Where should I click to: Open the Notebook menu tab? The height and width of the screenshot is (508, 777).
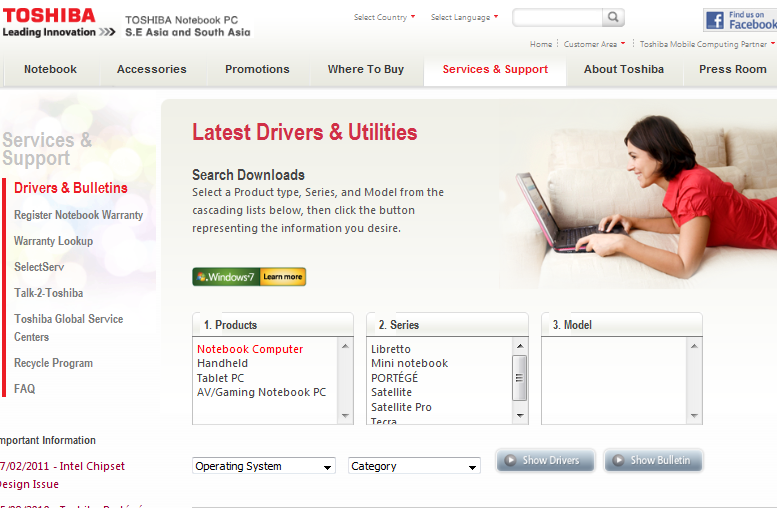tap(51, 69)
